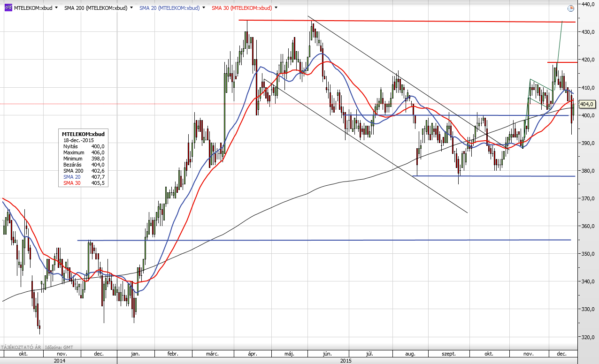Click the 370,0 price axis label

tap(588, 198)
